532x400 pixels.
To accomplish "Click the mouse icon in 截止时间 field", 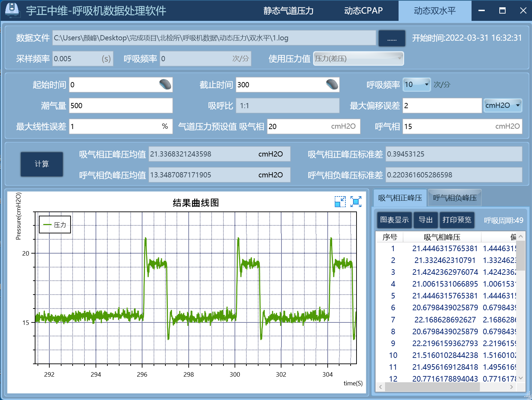I will (x=332, y=85).
